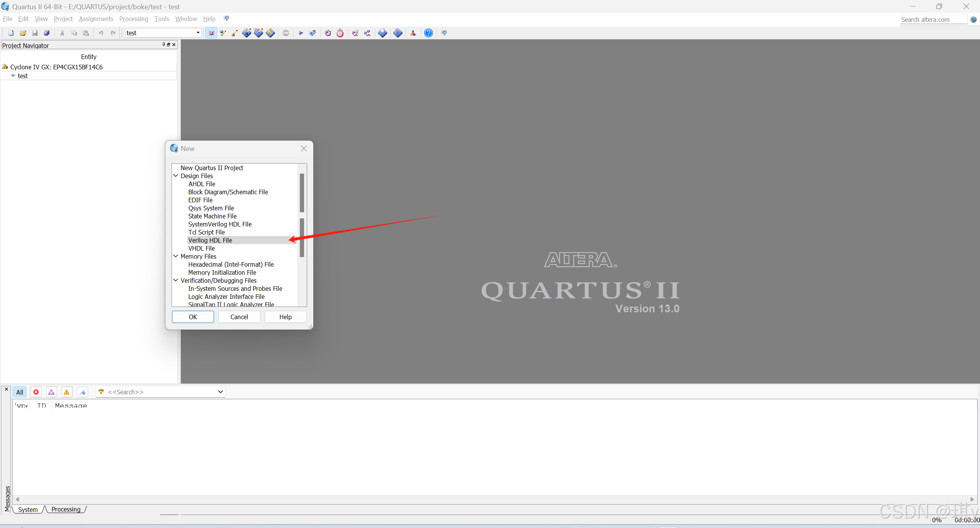The height and width of the screenshot is (528, 980).
Task: Collapse the Design Files tree group
Action: (176, 176)
